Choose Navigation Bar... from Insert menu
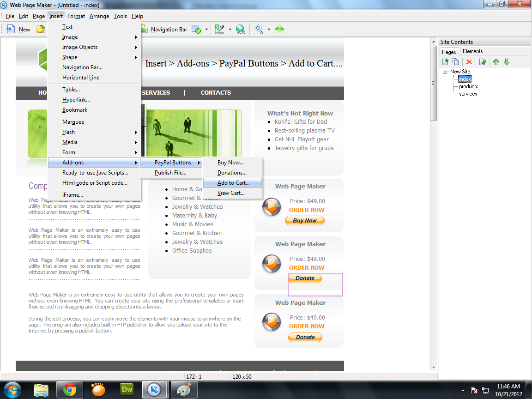532x399 pixels. coord(94,67)
